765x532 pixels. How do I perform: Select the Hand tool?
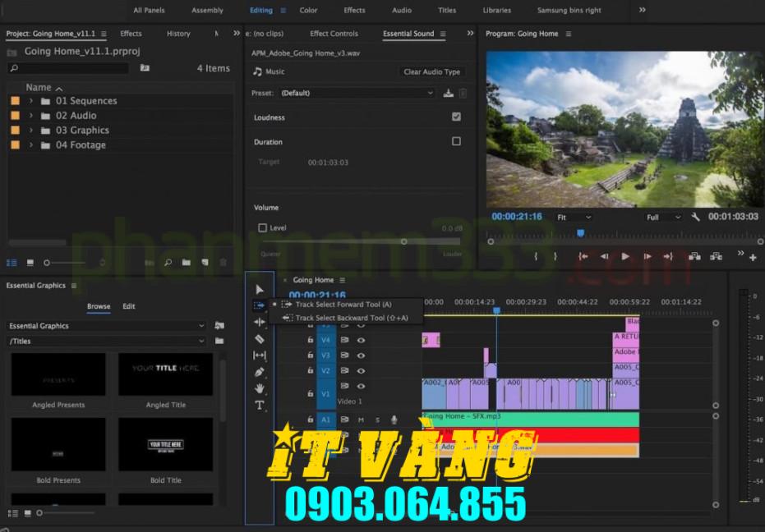click(260, 388)
